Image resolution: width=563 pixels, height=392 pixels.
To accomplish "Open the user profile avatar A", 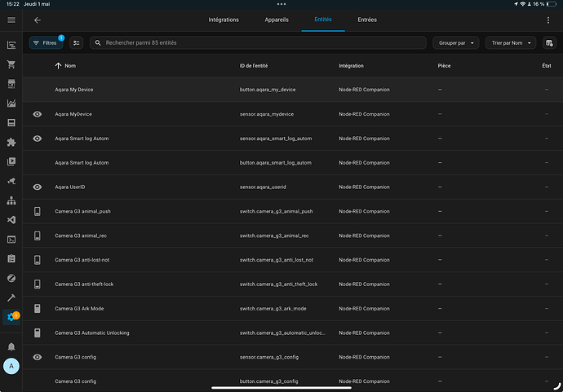I will [11, 366].
